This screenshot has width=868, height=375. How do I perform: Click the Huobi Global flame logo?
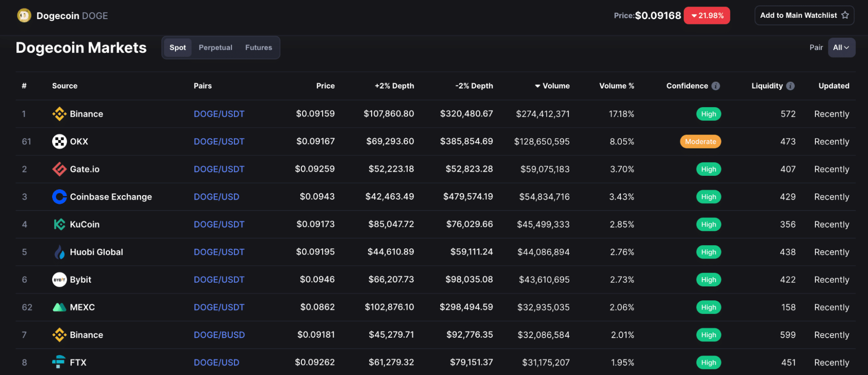[59, 252]
